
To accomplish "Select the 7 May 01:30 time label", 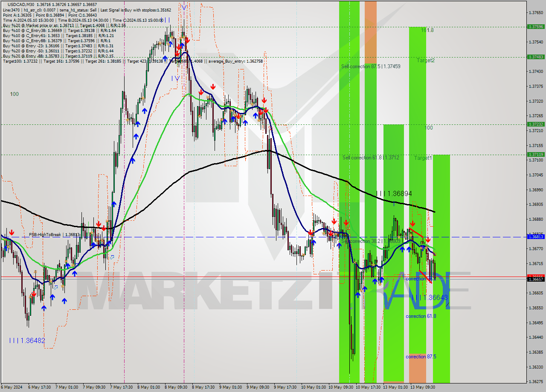I will (67, 387).
